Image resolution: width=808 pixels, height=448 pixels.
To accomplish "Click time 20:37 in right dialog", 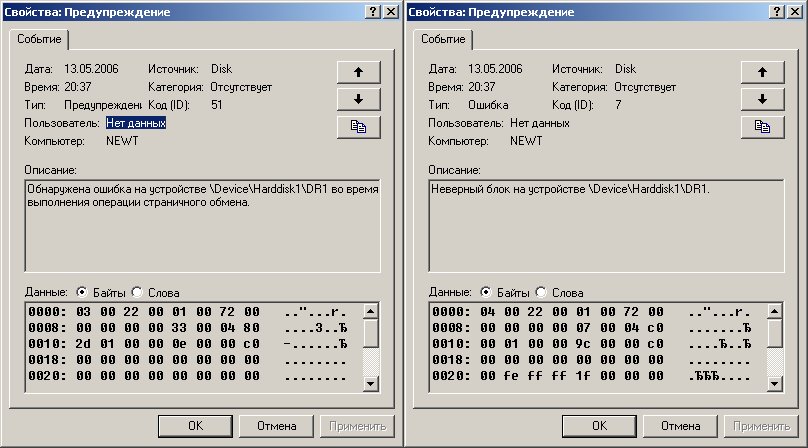I will click(x=481, y=87).
